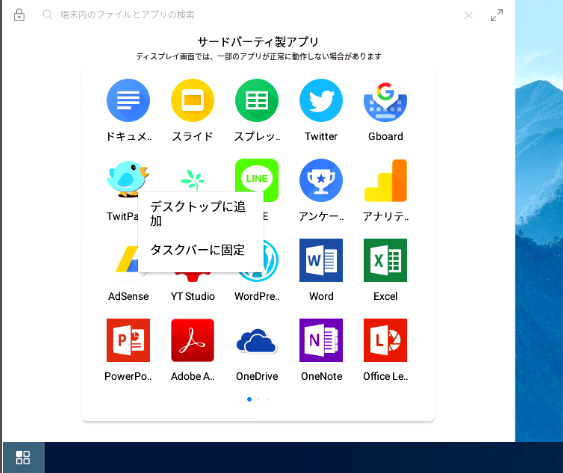Launch Microsoft PowerPoint

(128, 340)
